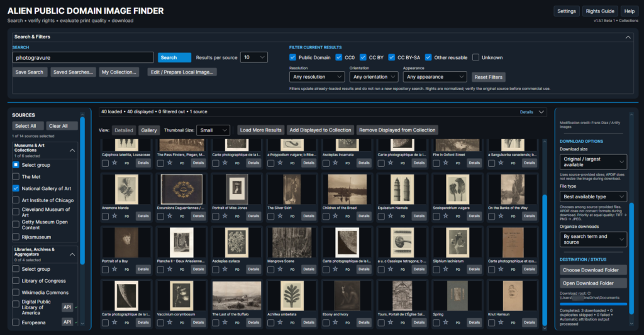The image size is (644, 335).
Task: Click the API badge beside Europeana
Action: pyautogui.click(x=67, y=322)
